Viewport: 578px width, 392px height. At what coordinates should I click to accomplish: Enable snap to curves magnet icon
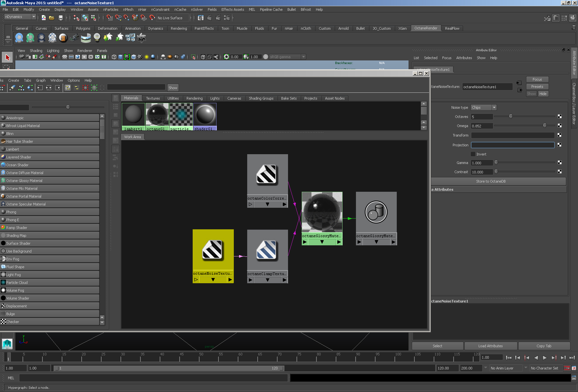[118, 18]
